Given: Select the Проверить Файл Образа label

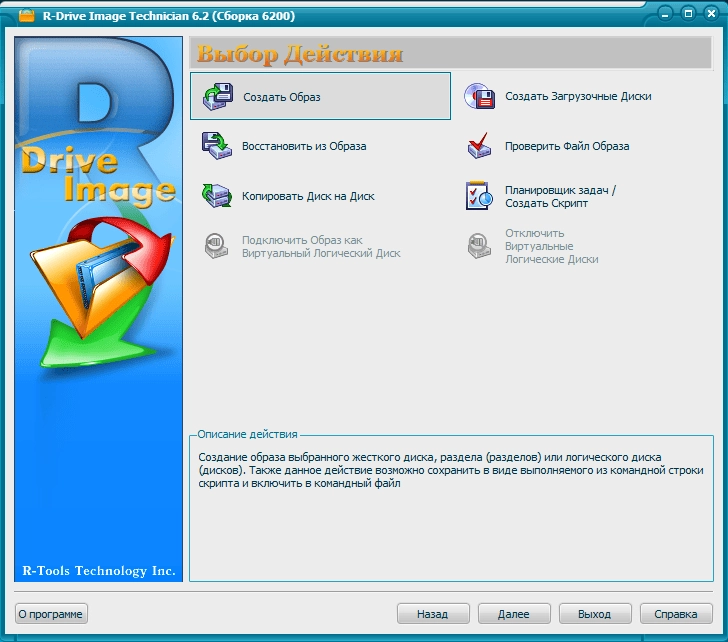Looking at the screenshot, I should [x=567, y=146].
